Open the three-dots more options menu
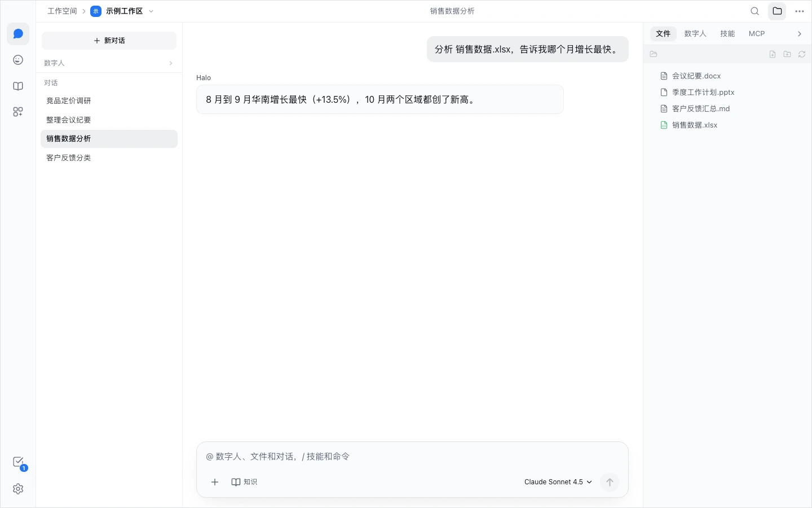The image size is (812, 508). tap(800, 11)
